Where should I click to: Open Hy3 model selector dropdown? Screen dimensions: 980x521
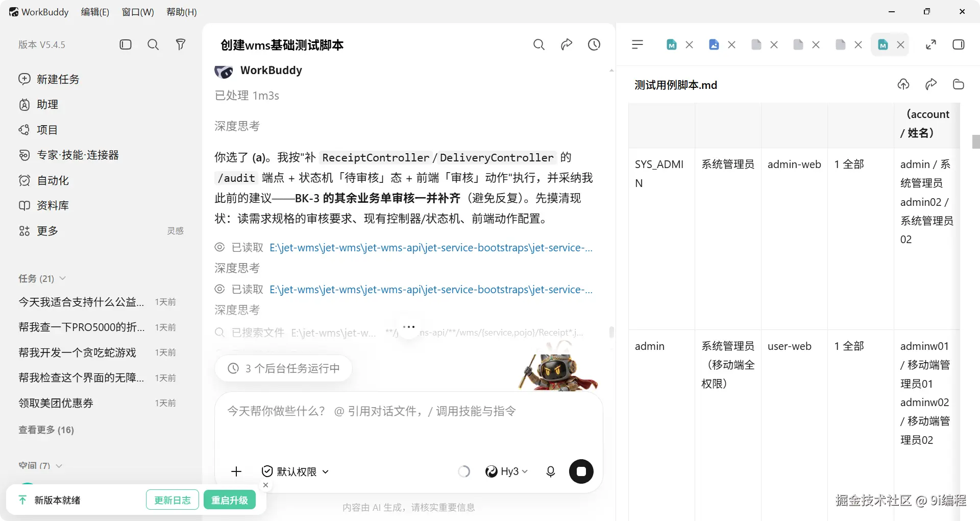pyautogui.click(x=506, y=471)
